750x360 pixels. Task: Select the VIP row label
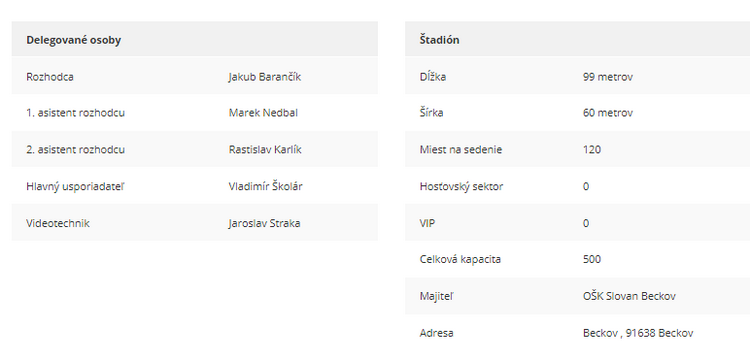(x=427, y=223)
